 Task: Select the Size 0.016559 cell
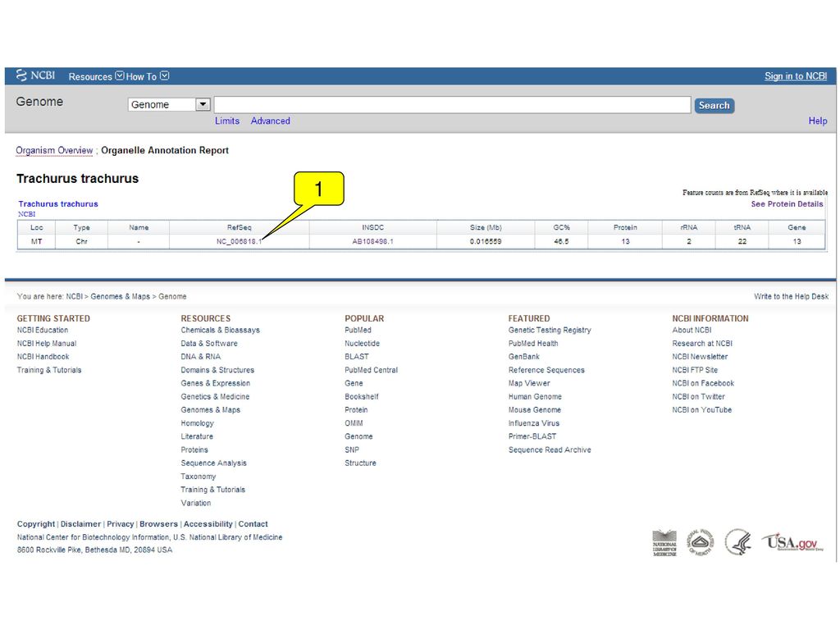click(x=486, y=242)
